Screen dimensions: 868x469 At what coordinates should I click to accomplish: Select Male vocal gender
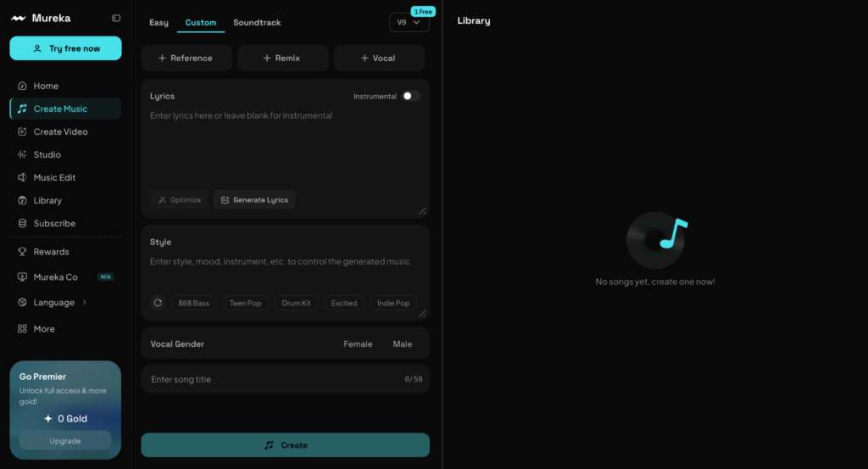pos(403,343)
